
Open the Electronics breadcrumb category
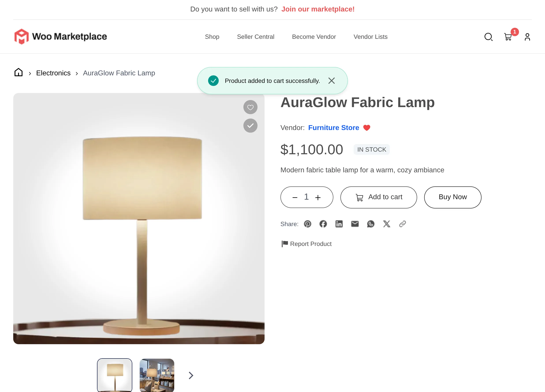pos(53,73)
